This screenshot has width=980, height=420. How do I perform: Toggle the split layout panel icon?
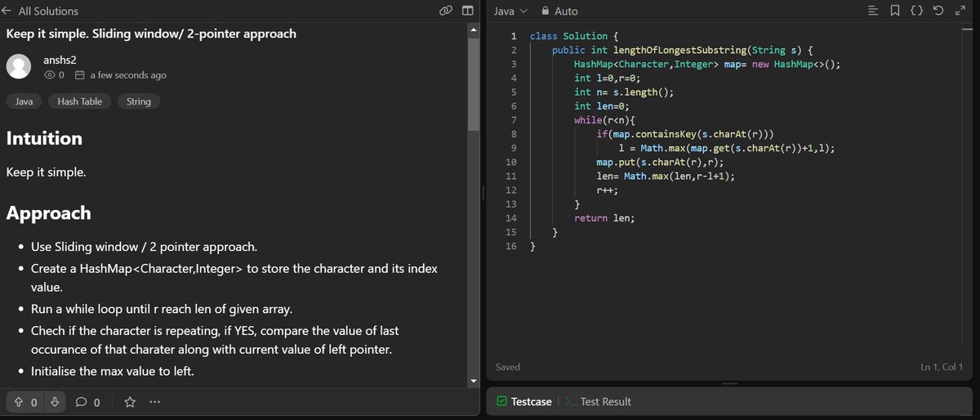tap(467, 11)
